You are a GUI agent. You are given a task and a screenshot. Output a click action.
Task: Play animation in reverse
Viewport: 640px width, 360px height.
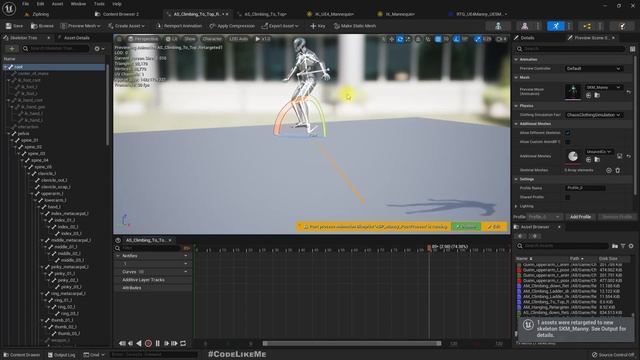pos(139,344)
